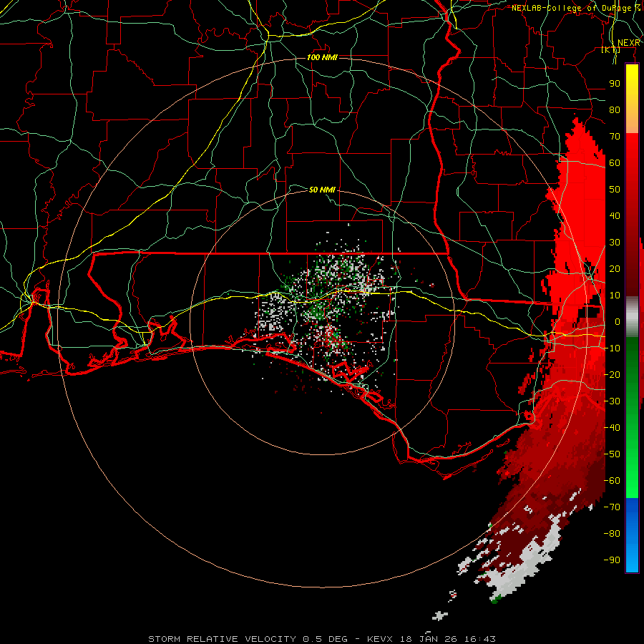Image resolution: width=644 pixels, height=644 pixels.
Task: Click the positive 90 scale label
Action: coord(615,84)
